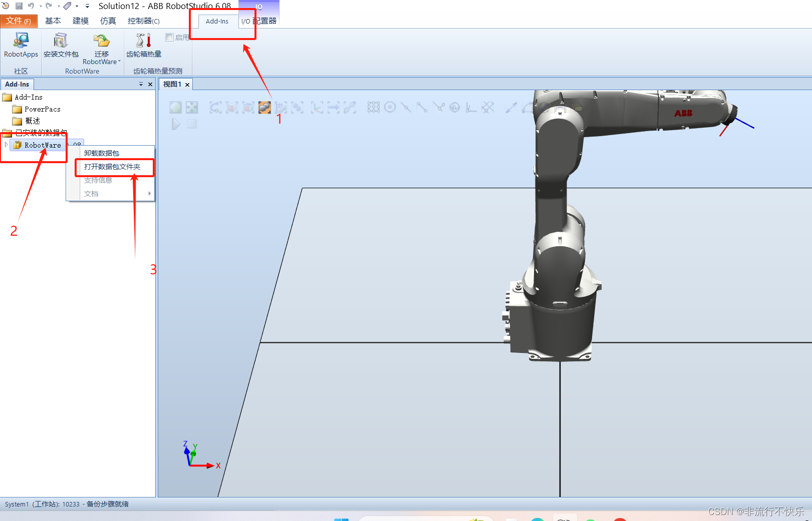812x521 pixels.
Task: Click the View All icon in viewport
Action: (175, 107)
